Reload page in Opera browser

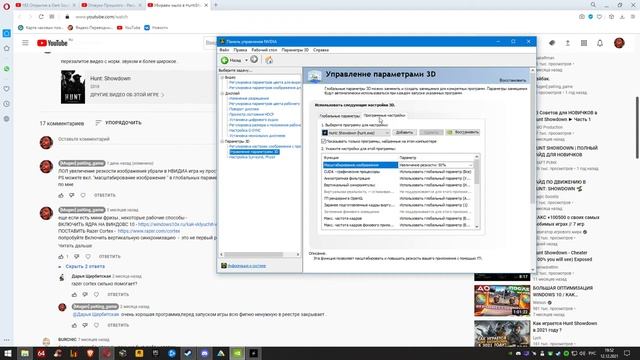pyautogui.click(x=41, y=17)
